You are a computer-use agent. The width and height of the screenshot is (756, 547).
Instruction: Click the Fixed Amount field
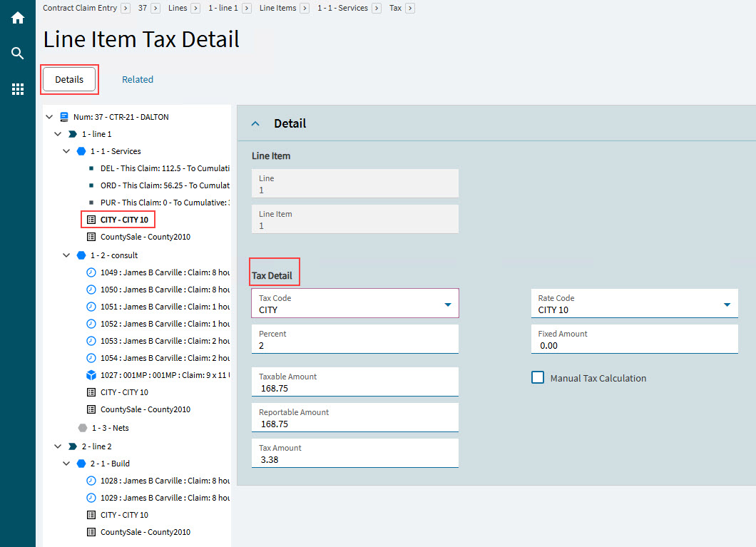tap(635, 339)
